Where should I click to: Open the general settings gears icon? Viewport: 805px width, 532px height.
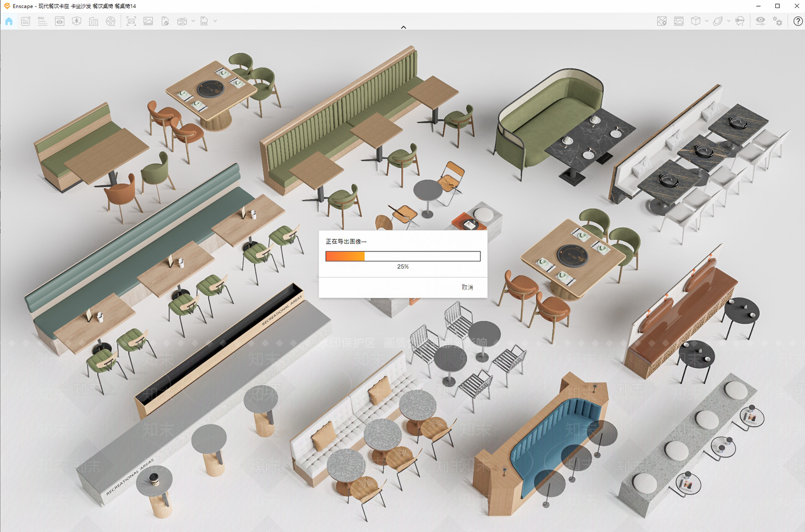[x=778, y=21]
